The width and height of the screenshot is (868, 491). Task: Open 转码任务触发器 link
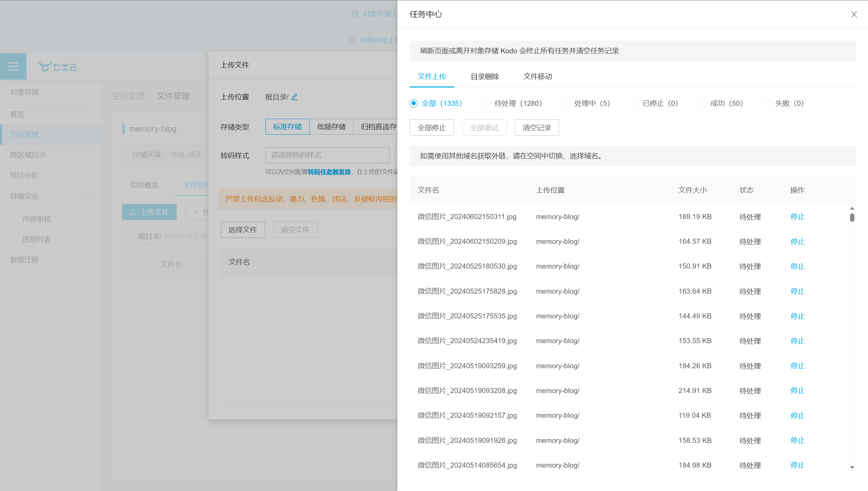(329, 172)
